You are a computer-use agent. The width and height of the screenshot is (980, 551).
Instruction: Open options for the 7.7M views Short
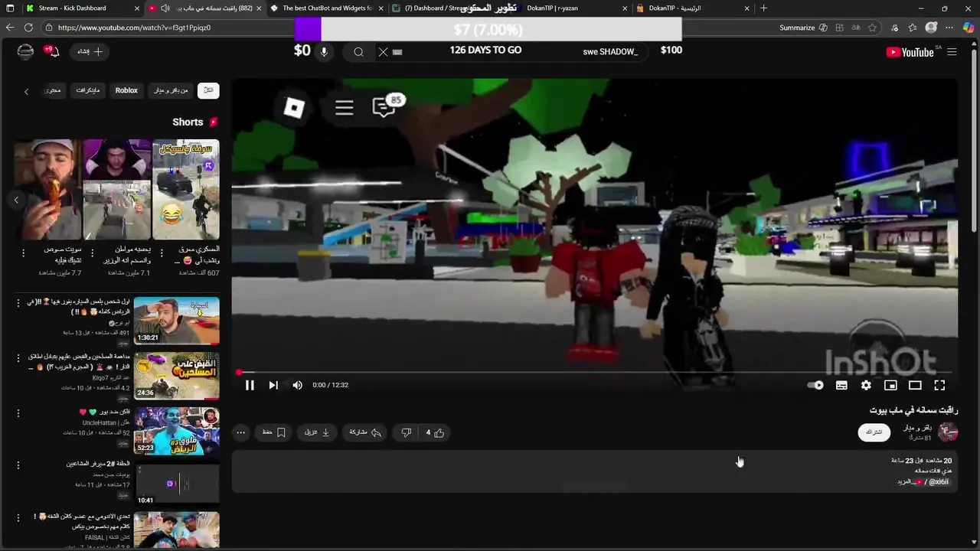pos(23,253)
